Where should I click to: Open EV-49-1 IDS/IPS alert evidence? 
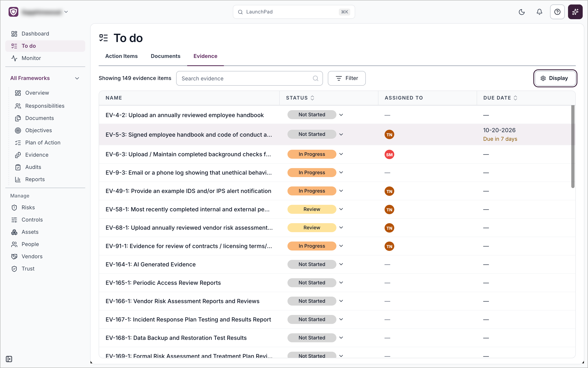(188, 191)
